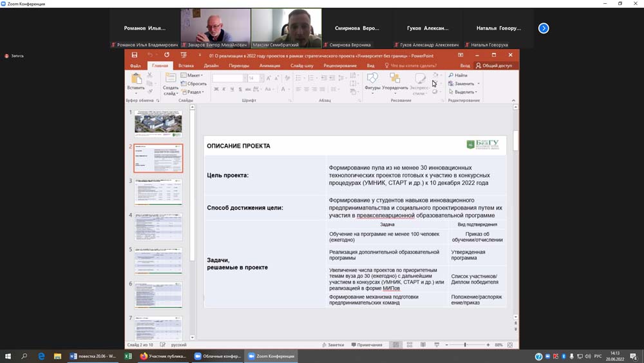Expand the Layout (Макет) dropdown
The image size is (644, 363).
point(193,75)
